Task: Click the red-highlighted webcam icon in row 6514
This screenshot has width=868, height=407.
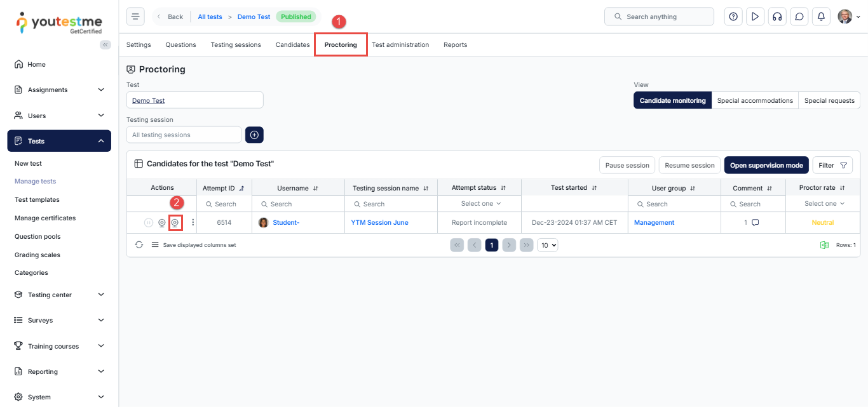Action: (x=175, y=223)
